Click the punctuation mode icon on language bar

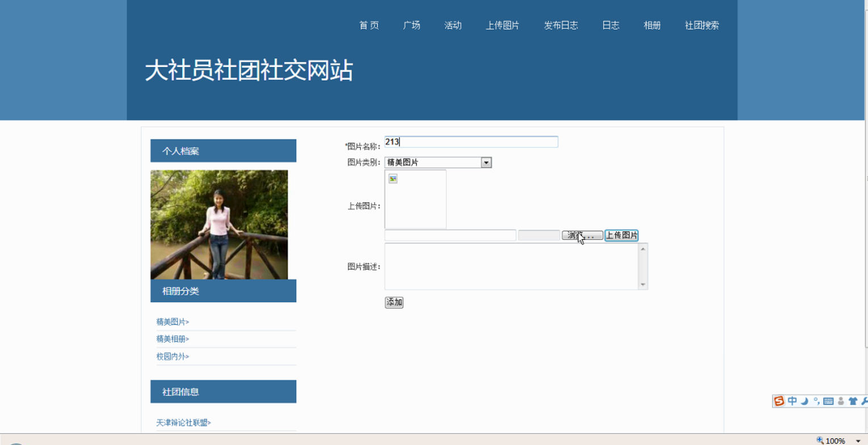coord(817,401)
